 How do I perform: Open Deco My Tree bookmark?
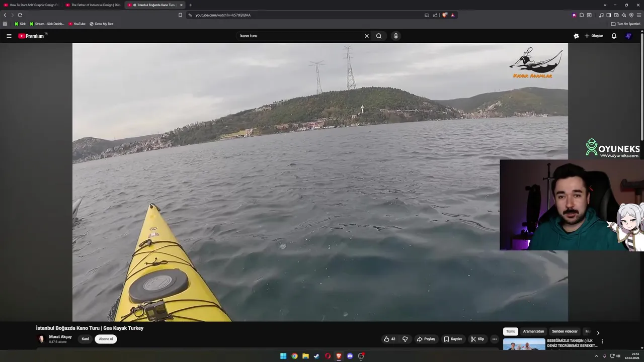click(x=101, y=24)
